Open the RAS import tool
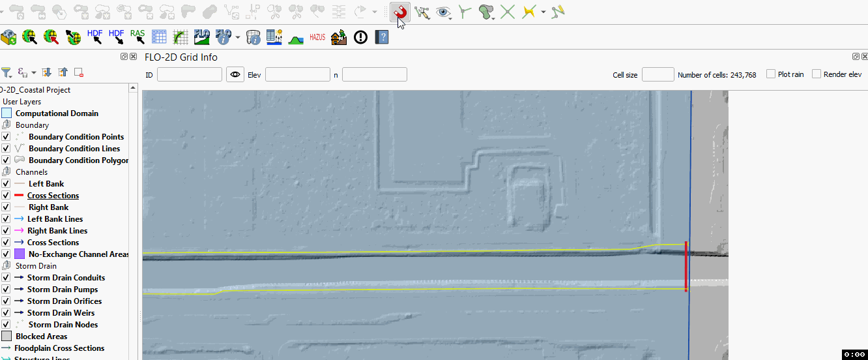Image resolution: width=868 pixels, height=360 pixels. point(137,37)
